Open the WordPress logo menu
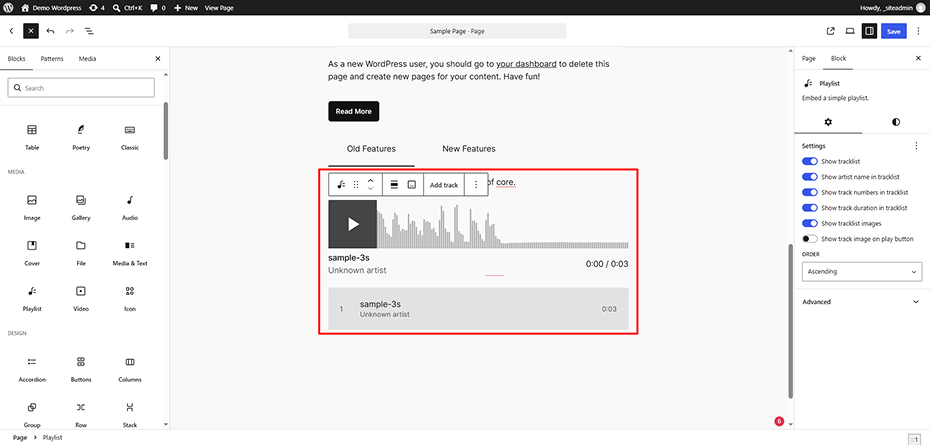Viewport: 930px width, 445px height. [x=8, y=8]
